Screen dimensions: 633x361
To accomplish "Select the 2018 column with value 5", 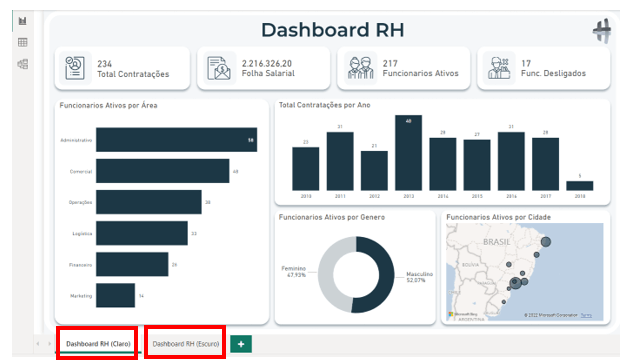I will pyautogui.click(x=580, y=186).
